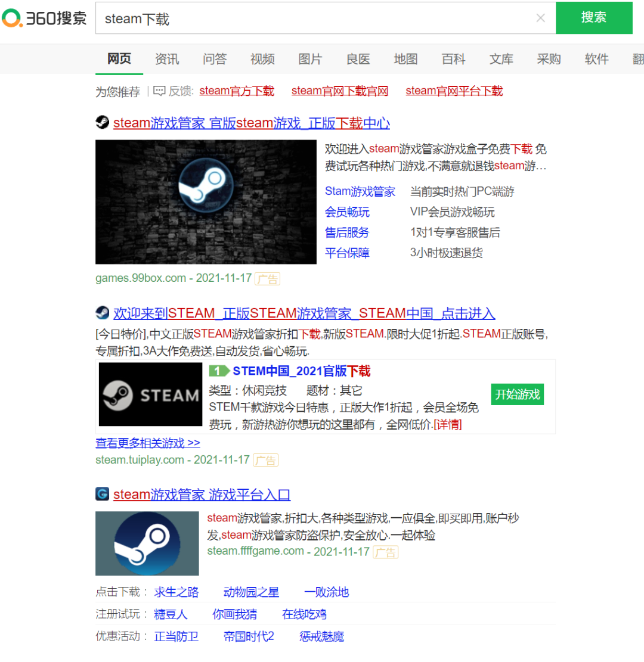This screenshot has height=662, width=644.
Task: Click the 为您推荐 label
Action: click(117, 92)
